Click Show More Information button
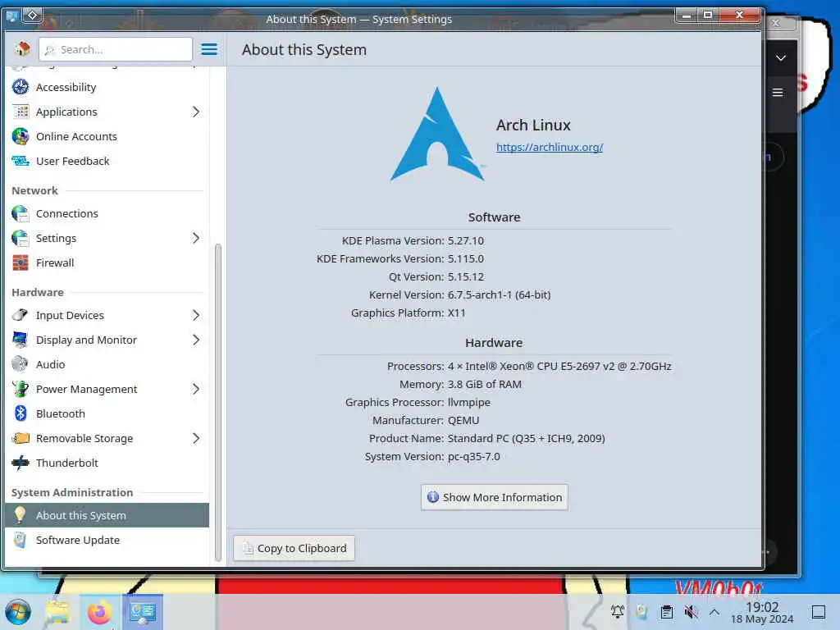The height and width of the screenshot is (630, 840). (495, 498)
